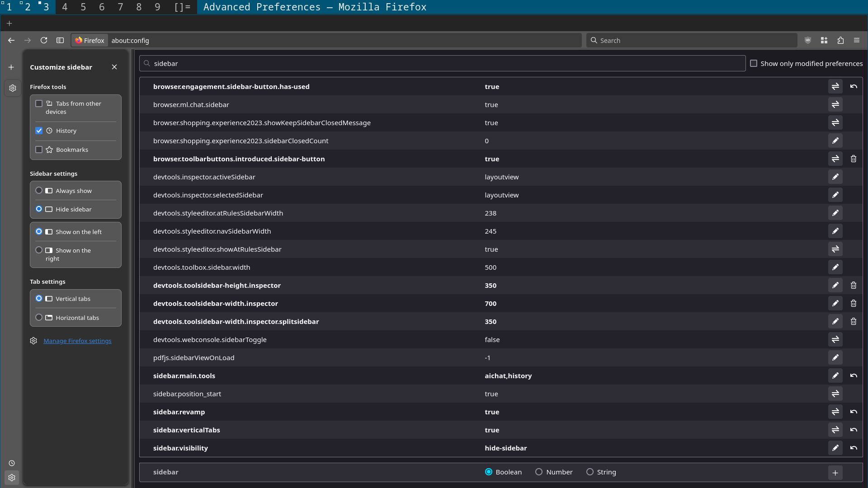This screenshot has width=868, height=488.
Task: Close the Customize sidebar panel
Action: (x=114, y=67)
